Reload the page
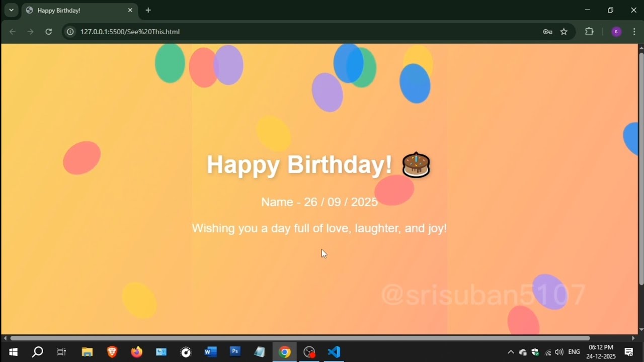This screenshot has width=644, height=362. (x=48, y=32)
